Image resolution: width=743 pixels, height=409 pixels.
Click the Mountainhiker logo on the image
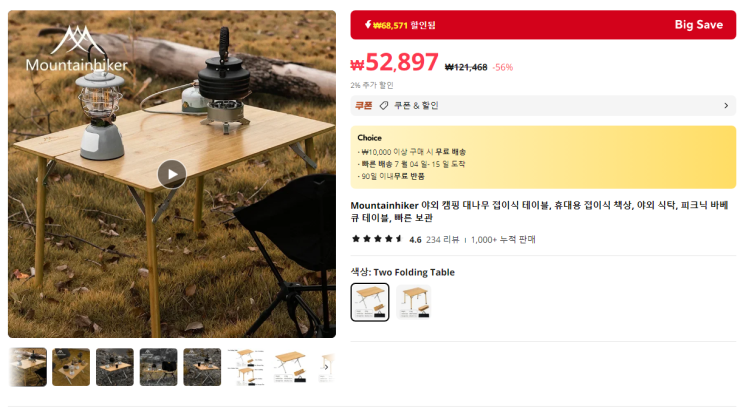[x=77, y=49]
